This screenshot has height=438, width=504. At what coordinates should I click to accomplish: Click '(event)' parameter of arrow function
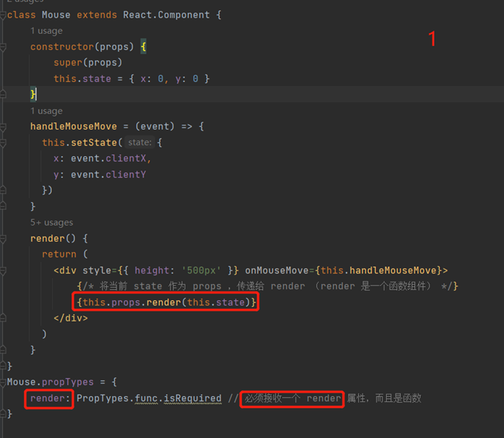(x=155, y=126)
